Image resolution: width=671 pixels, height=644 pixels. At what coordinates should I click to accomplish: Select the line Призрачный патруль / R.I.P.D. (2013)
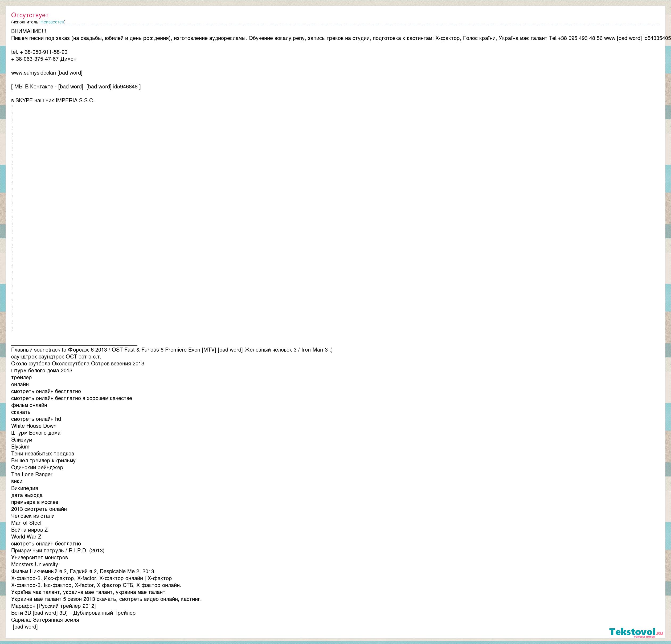click(x=58, y=551)
